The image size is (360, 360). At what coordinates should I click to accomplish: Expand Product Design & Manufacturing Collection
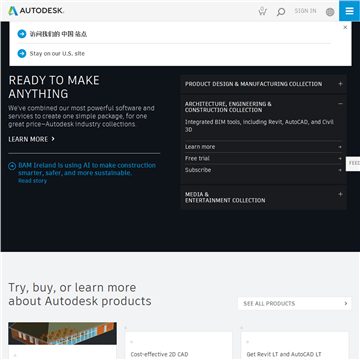[263, 84]
